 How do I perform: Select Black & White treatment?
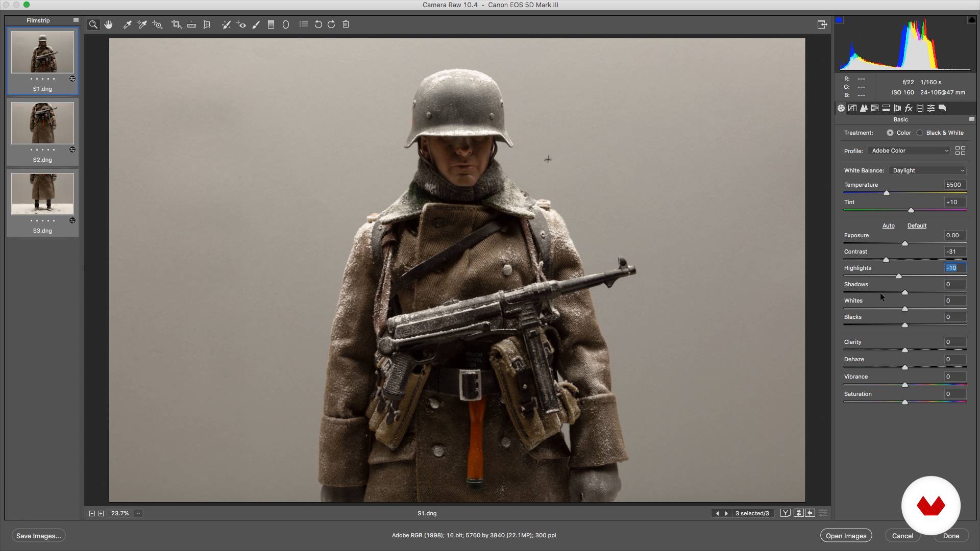(x=920, y=133)
